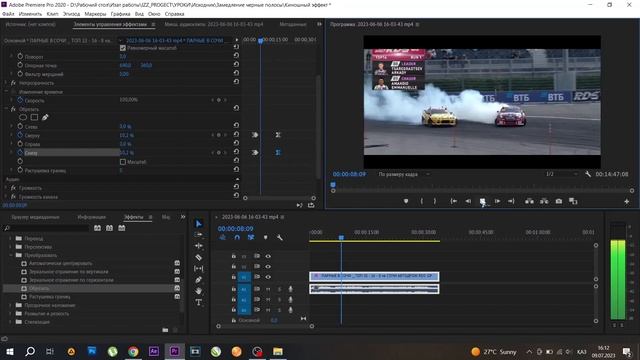The image size is (640, 360).
Task: Toggle third video track eye visibility
Action: (x=268, y=277)
